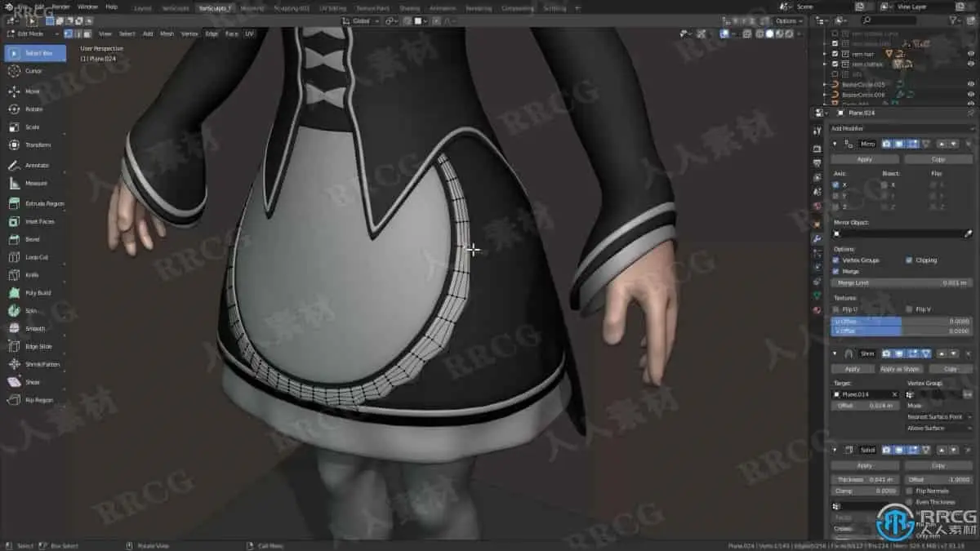
Task: Open the viewport Options dropdown
Action: [x=788, y=20]
